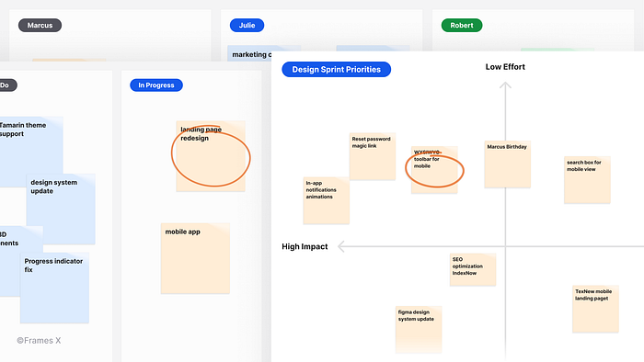Select the TexNew mobile landing page note

(595, 309)
